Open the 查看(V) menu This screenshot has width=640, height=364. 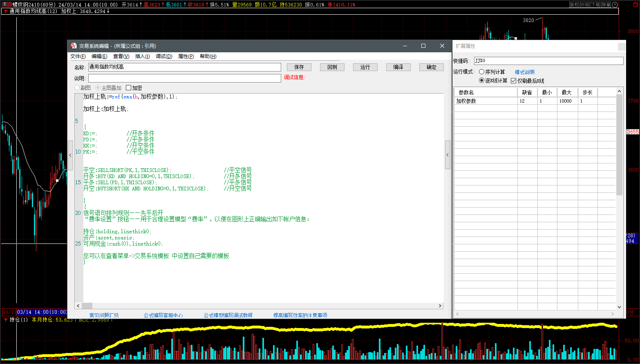coord(121,56)
